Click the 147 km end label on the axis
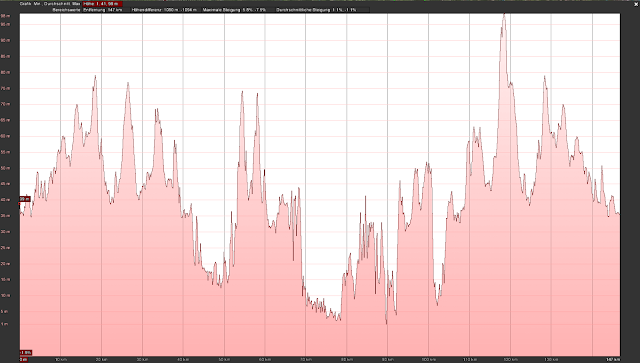640x363 pixels. [x=613, y=360]
